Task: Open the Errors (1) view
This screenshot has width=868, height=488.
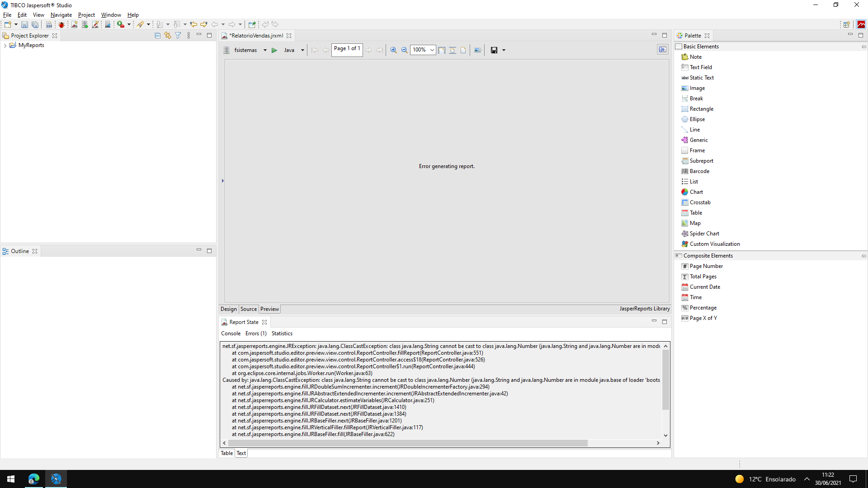Action: 256,333
